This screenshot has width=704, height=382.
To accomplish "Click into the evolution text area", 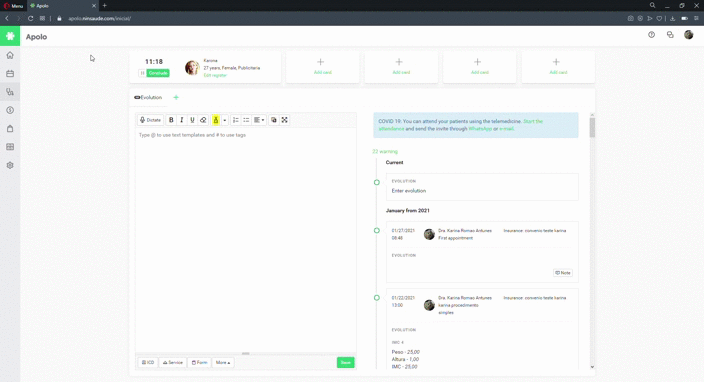I will tap(246, 240).
